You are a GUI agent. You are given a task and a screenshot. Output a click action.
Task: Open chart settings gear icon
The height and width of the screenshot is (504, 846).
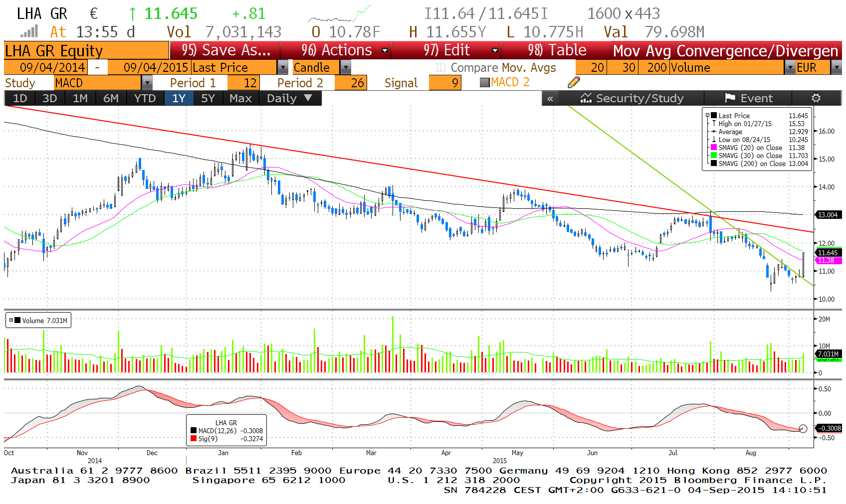pos(816,98)
